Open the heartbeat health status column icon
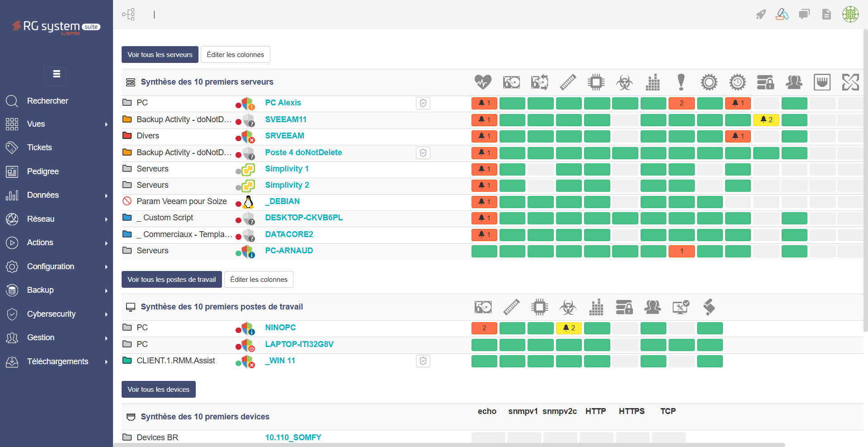The image size is (868, 447). [484, 82]
